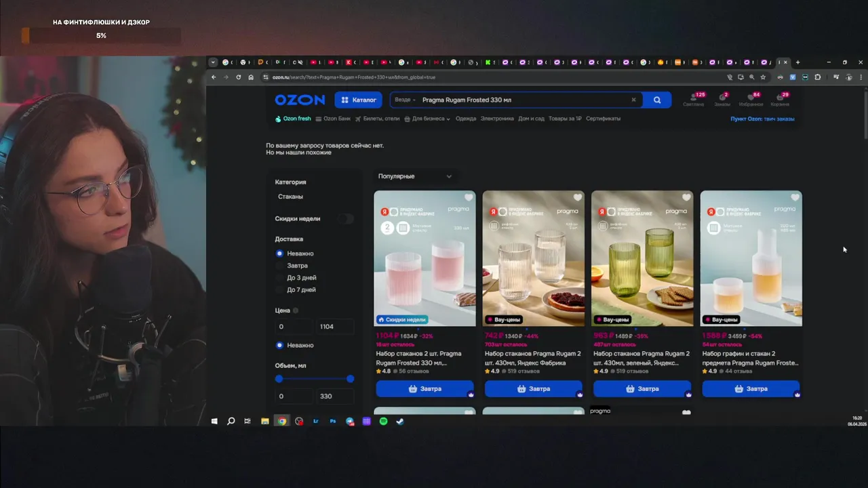
Task: Open File Explorer from the taskbar
Action: point(265,422)
